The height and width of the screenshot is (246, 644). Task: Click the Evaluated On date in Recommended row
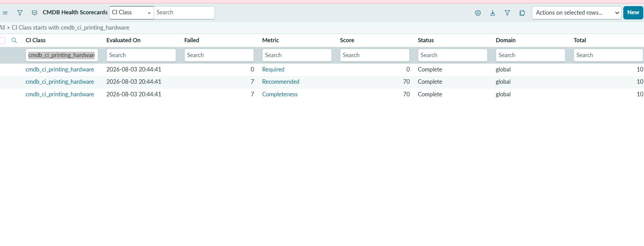point(134,82)
